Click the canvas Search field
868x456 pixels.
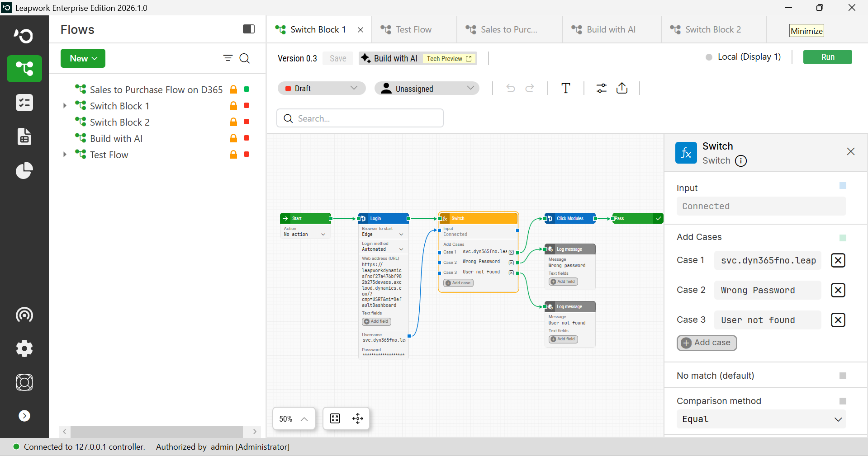360,118
